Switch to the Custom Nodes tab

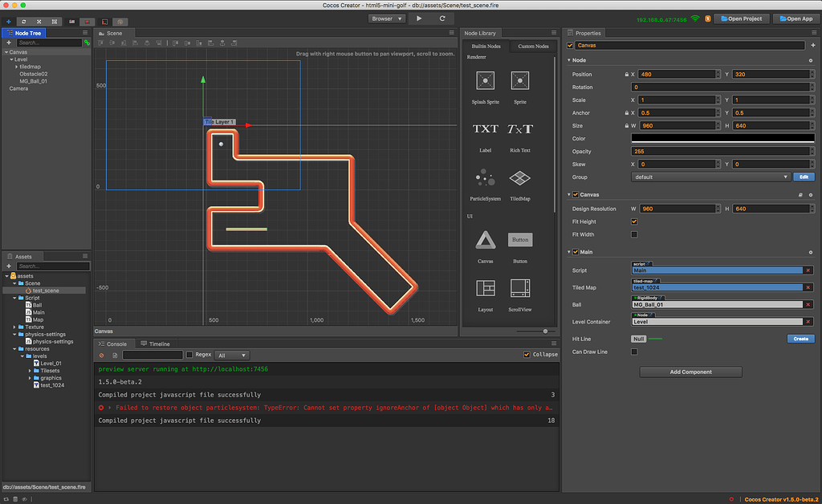click(x=533, y=46)
